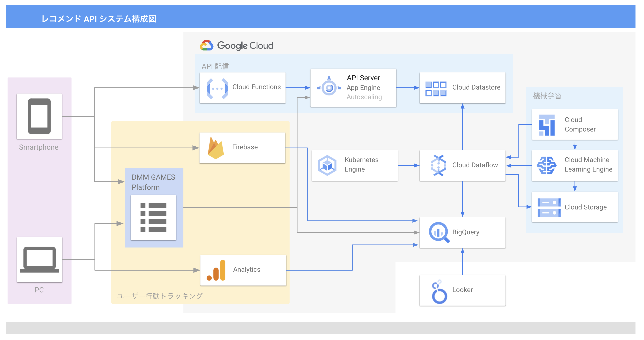Screen dimensions: 644x340
Task: Click the 'Cloud Dataflow' label
Action: coord(475,165)
